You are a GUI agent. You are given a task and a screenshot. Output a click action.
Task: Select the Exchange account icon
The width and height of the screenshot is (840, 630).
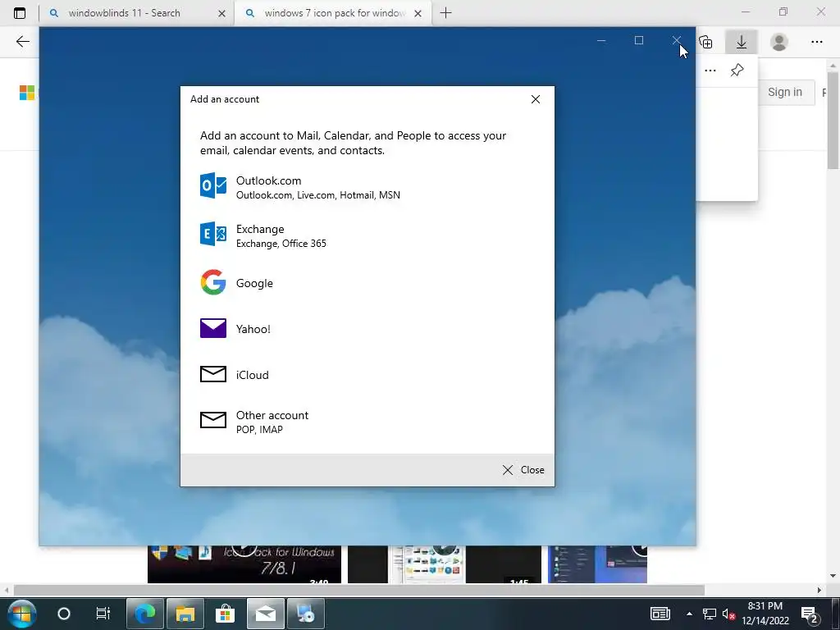click(212, 234)
